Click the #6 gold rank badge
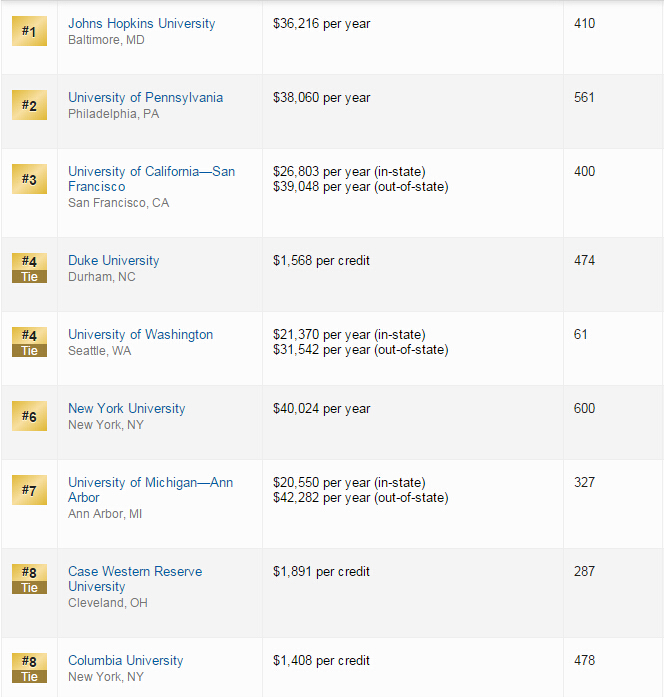 coord(29,416)
